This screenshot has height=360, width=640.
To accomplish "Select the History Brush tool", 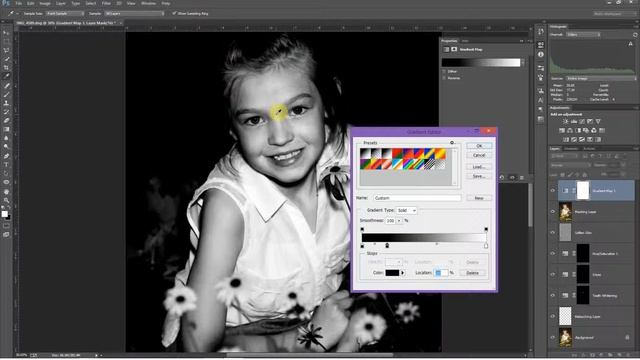I will tap(6, 112).
